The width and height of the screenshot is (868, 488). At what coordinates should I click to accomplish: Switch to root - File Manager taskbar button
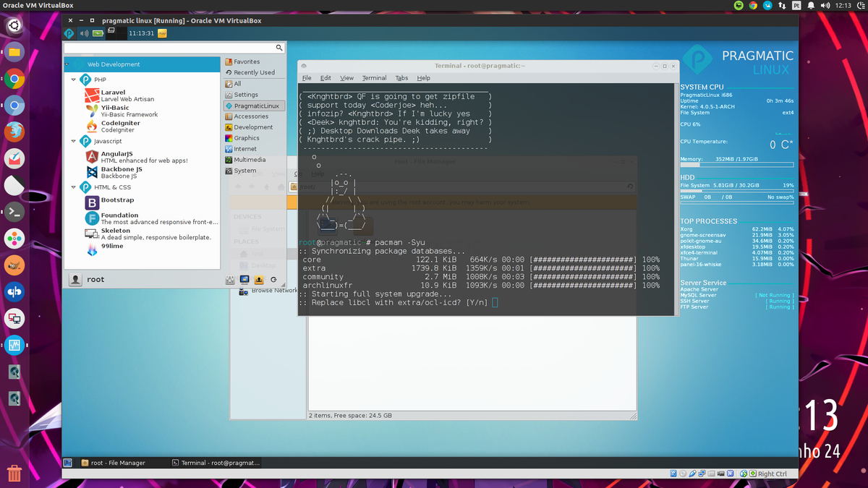pos(122,463)
